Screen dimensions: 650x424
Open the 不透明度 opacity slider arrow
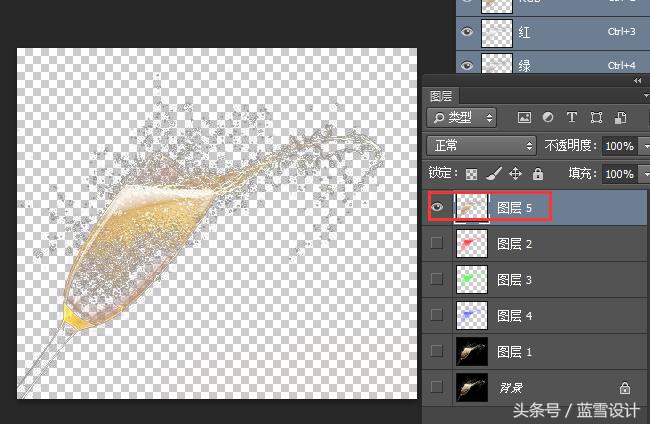(x=645, y=146)
